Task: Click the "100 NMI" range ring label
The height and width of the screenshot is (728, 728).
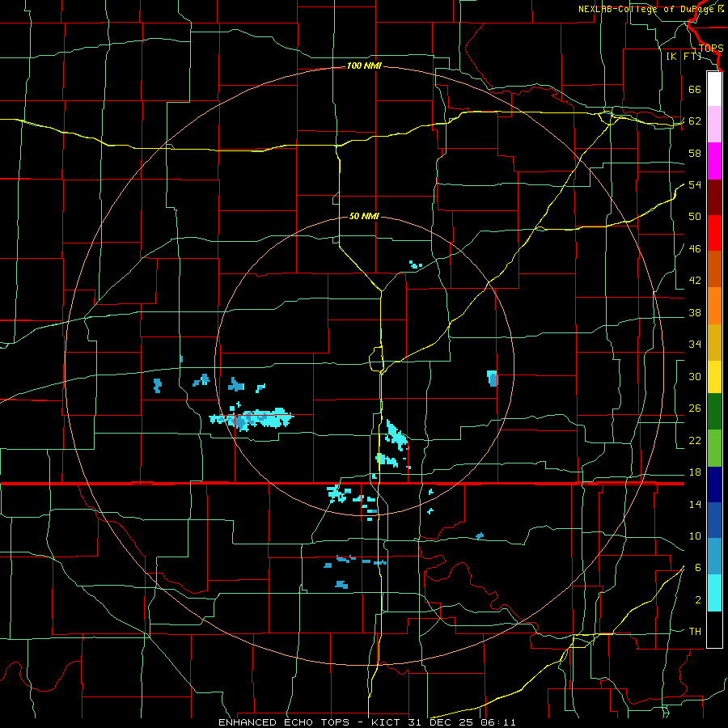Action: [x=364, y=66]
